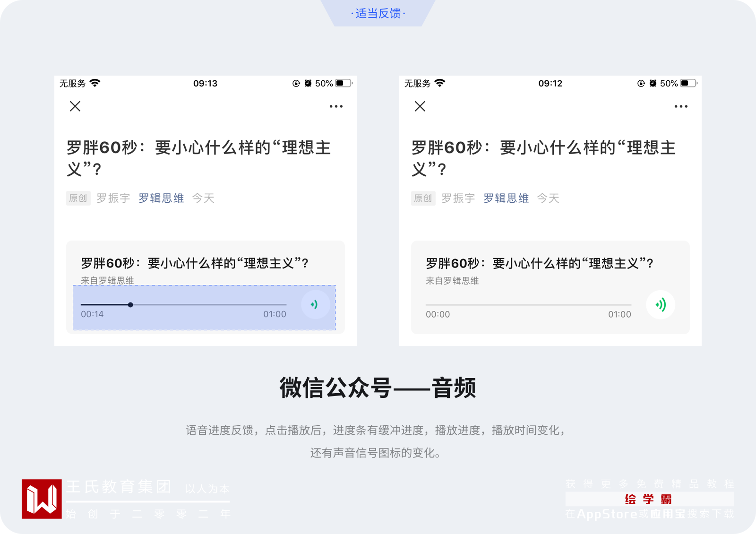Click the alarm clock icon in the 09:13 status bar
The image size is (756, 534).
pos(308,83)
